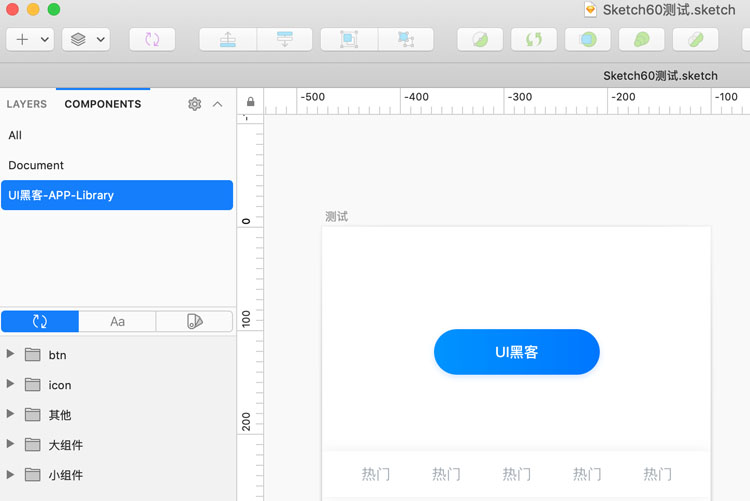The width and height of the screenshot is (750, 501).
Task: Open the components settings gear
Action: pyautogui.click(x=195, y=104)
